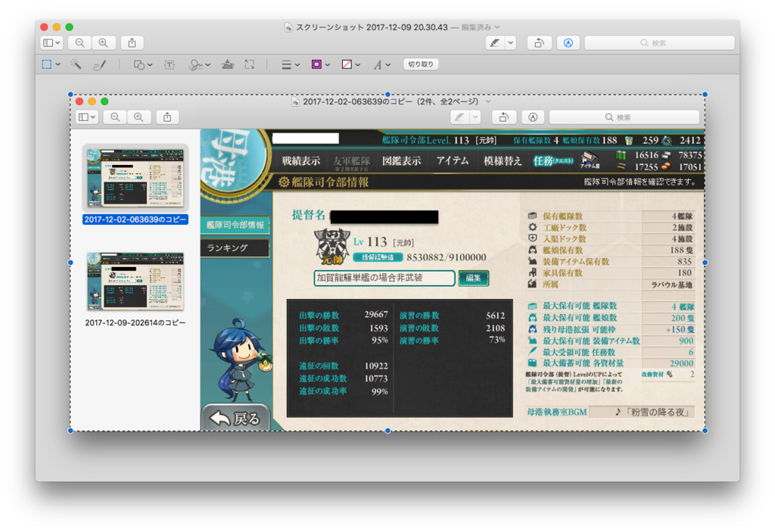Viewport: 775px width, 532px height.
Task: Zoom out using outer Preview toolbar
Action: pyautogui.click(x=79, y=43)
